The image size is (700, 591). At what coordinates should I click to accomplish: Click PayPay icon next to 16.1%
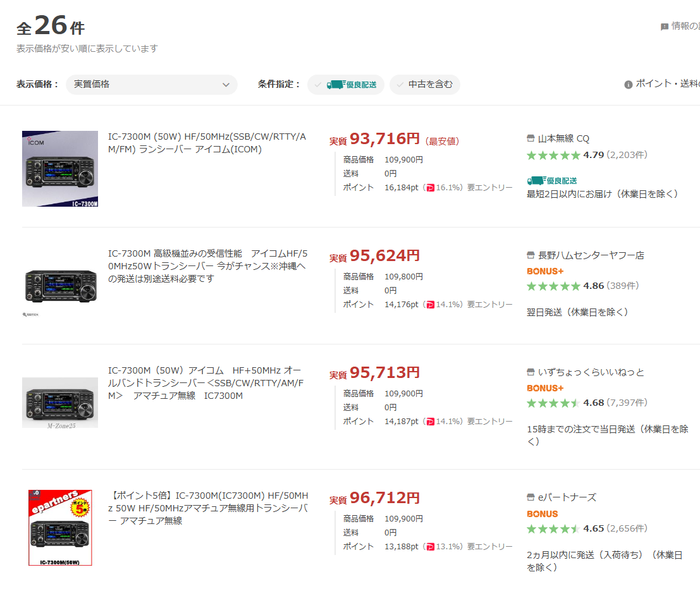tap(431, 188)
